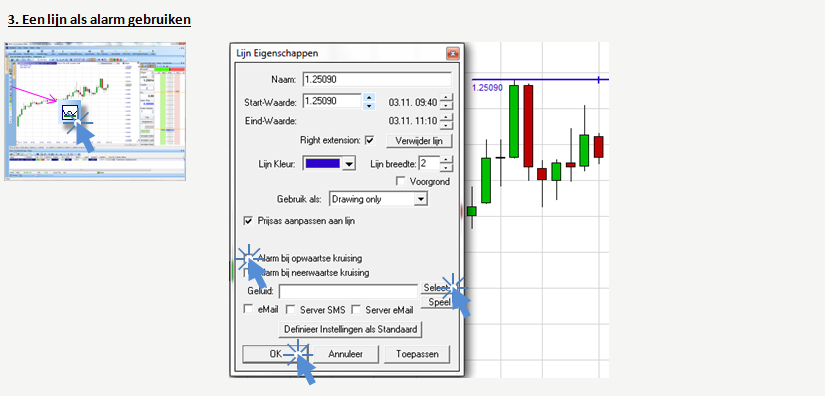This screenshot has height=396, width=825.
Task: Click the Speel button
Action: click(436, 302)
